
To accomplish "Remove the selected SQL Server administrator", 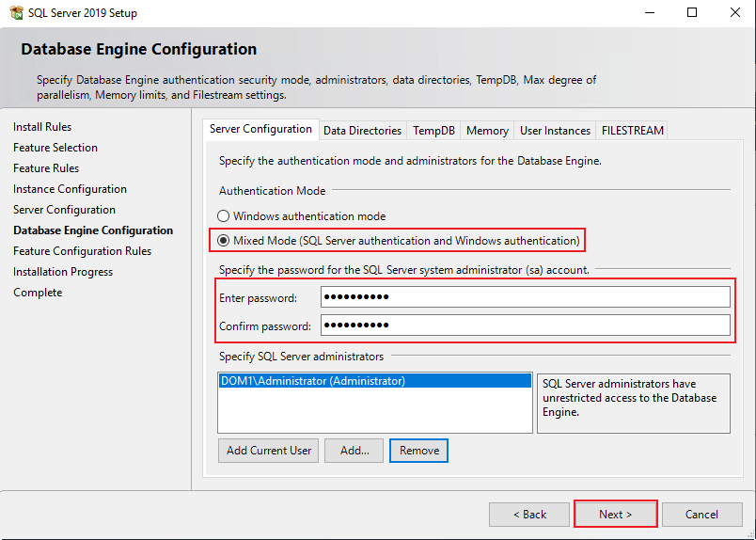I will pos(419,451).
